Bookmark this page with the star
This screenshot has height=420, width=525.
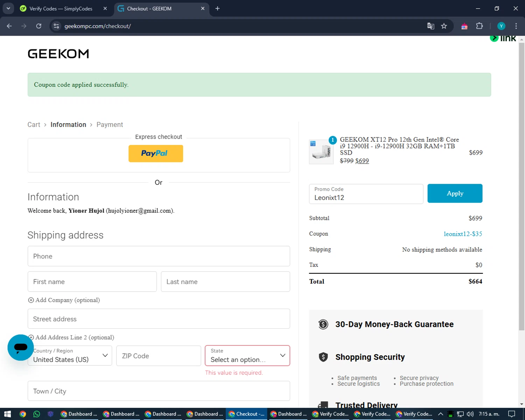(x=444, y=26)
